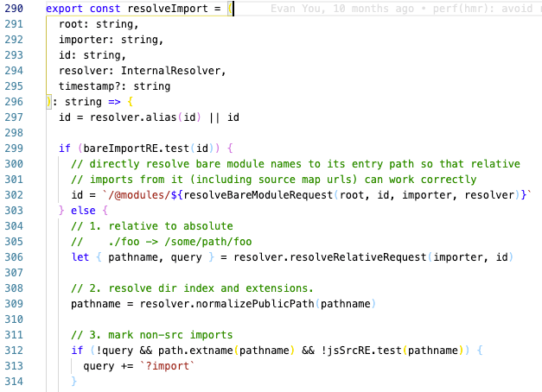
Task: Click the '/@modules/' template string
Action: click(x=139, y=195)
